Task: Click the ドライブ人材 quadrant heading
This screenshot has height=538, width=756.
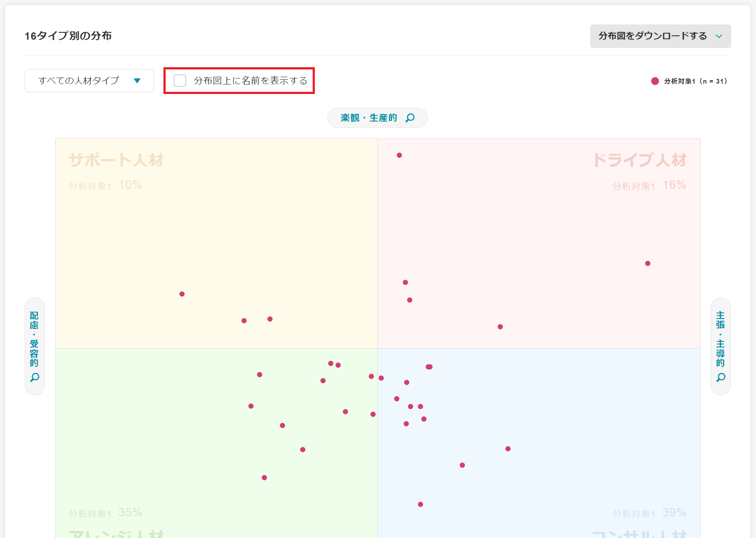Action: click(x=639, y=160)
